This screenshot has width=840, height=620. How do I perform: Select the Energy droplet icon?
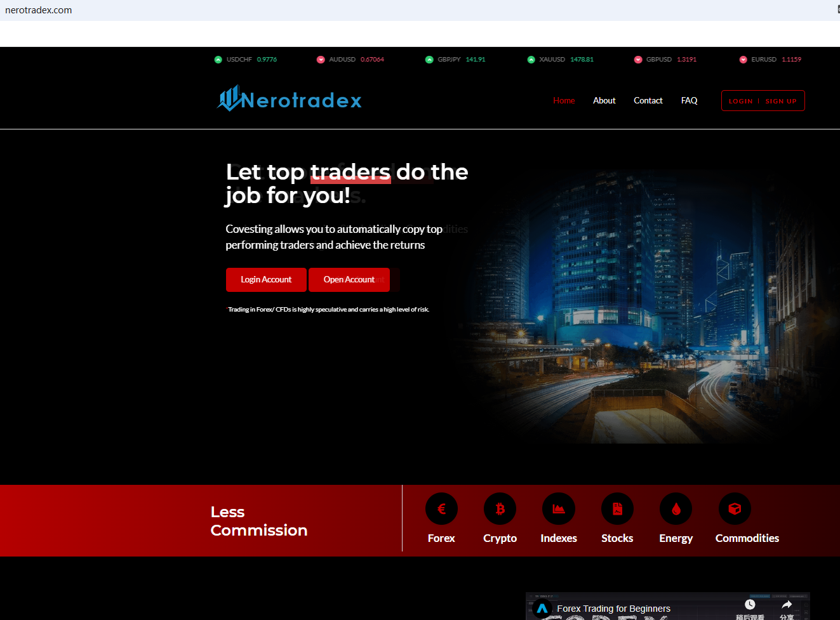(676, 509)
